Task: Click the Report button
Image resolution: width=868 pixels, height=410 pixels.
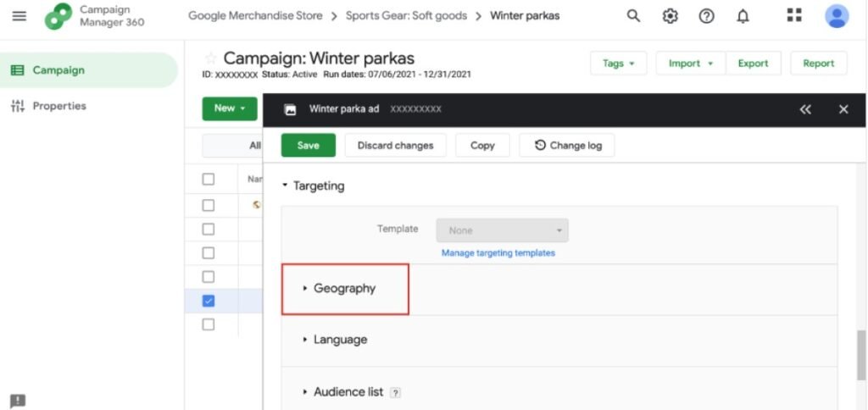Action: (819, 64)
